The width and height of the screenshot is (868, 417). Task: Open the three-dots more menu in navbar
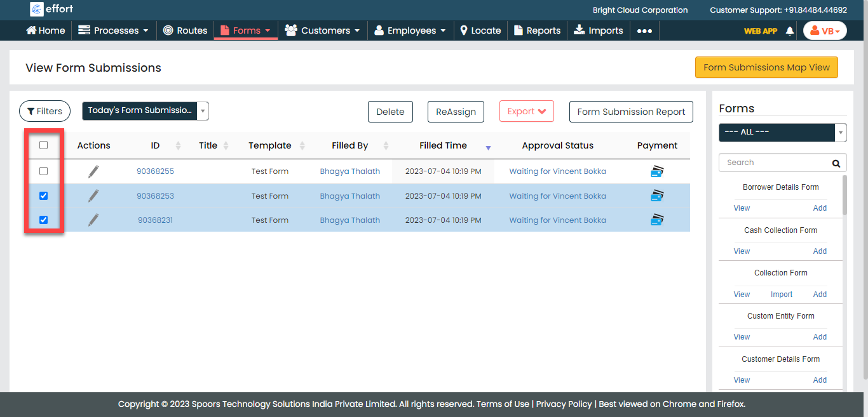point(644,30)
